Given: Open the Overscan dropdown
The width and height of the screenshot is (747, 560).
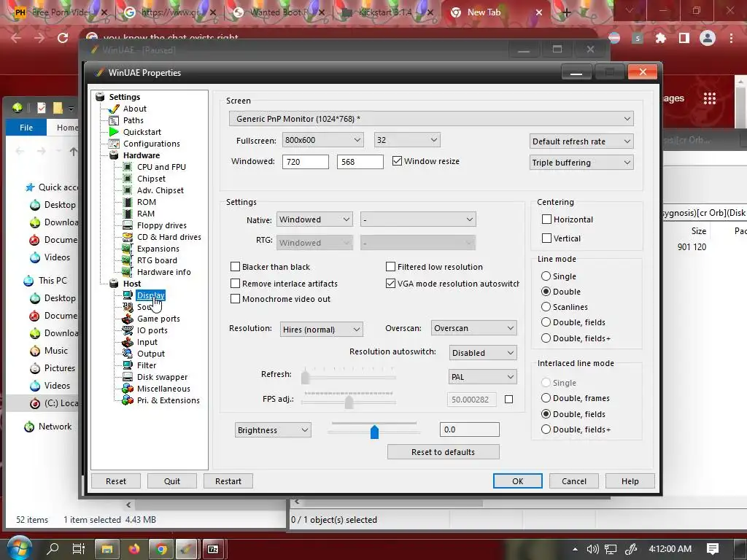Looking at the screenshot, I should point(474,328).
